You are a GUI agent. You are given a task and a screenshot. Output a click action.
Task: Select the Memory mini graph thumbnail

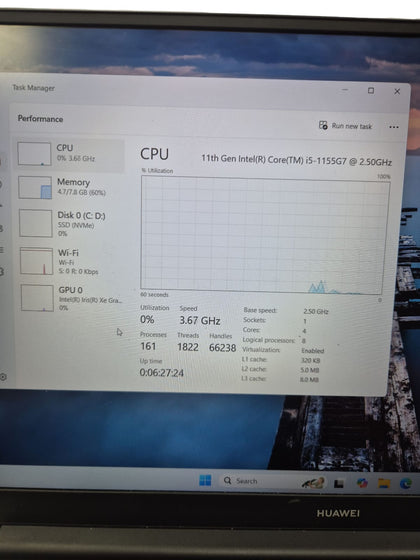click(35, 188)
